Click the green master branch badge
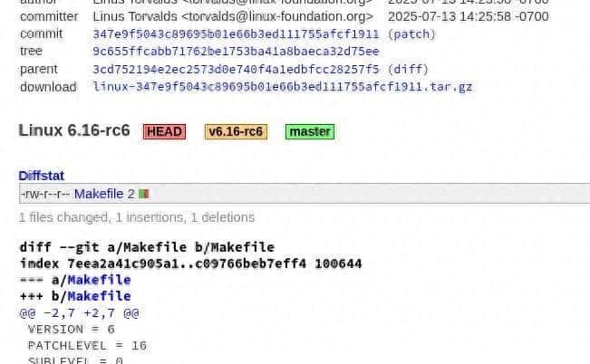Screen dimensions: 590x364 pyautogui.click(x=310, y=131)
